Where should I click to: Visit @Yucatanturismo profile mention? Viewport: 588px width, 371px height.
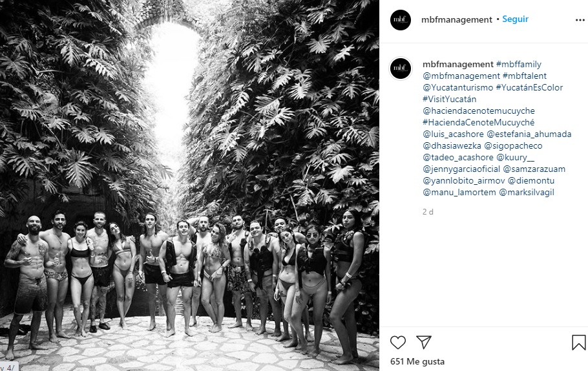(458, 87)
